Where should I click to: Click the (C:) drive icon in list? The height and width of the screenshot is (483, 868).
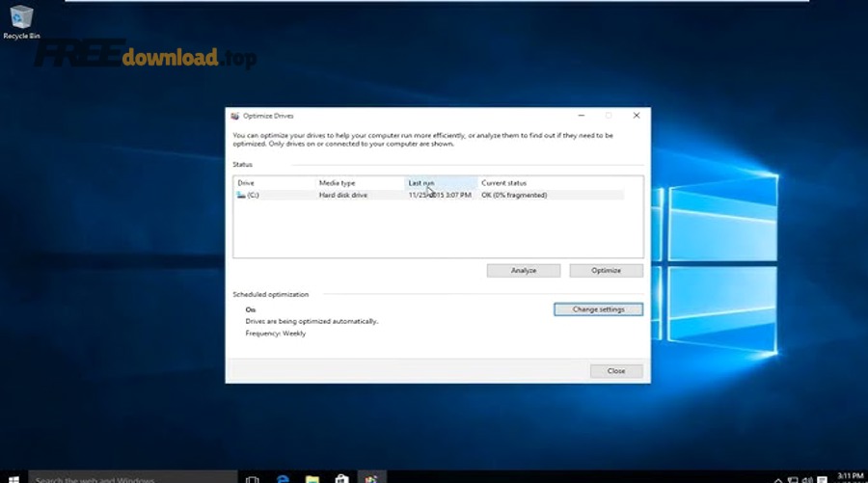pyautogui.click(x=241, y=195)
